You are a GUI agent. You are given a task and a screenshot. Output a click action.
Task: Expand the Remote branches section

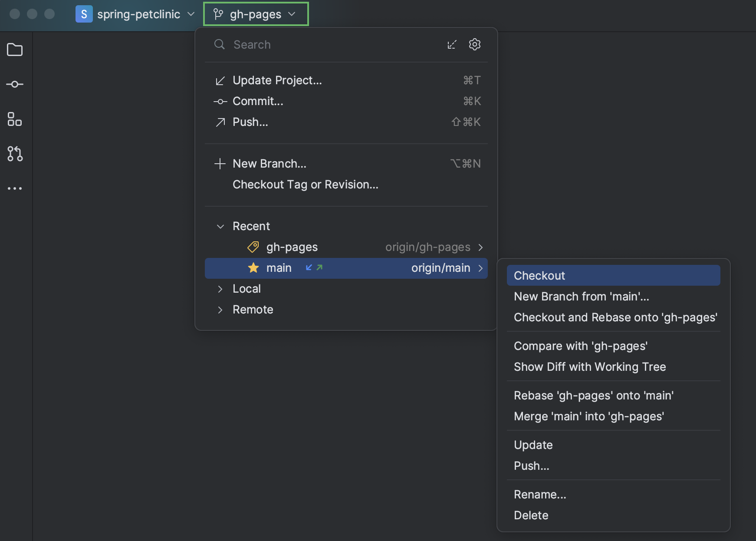point(220,310)
